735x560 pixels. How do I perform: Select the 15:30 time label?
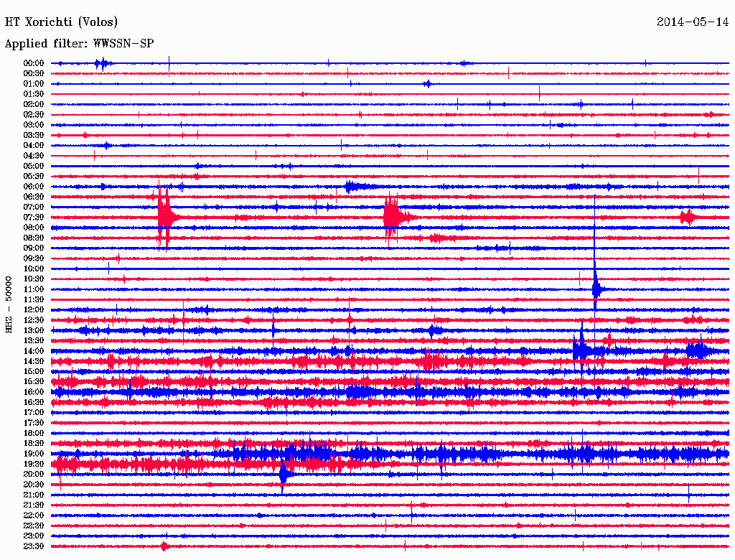point(33,382)
